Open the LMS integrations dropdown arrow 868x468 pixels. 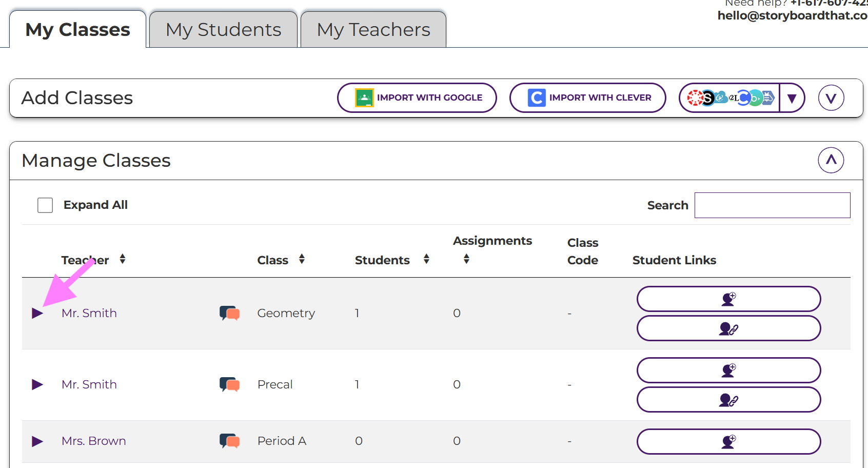[792, 98]
